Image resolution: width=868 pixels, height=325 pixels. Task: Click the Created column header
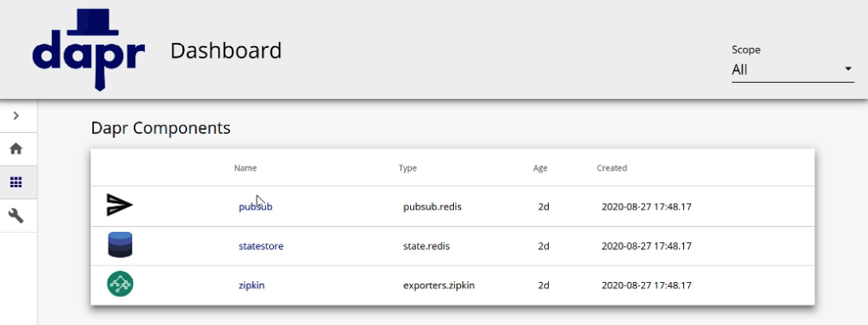612,168
